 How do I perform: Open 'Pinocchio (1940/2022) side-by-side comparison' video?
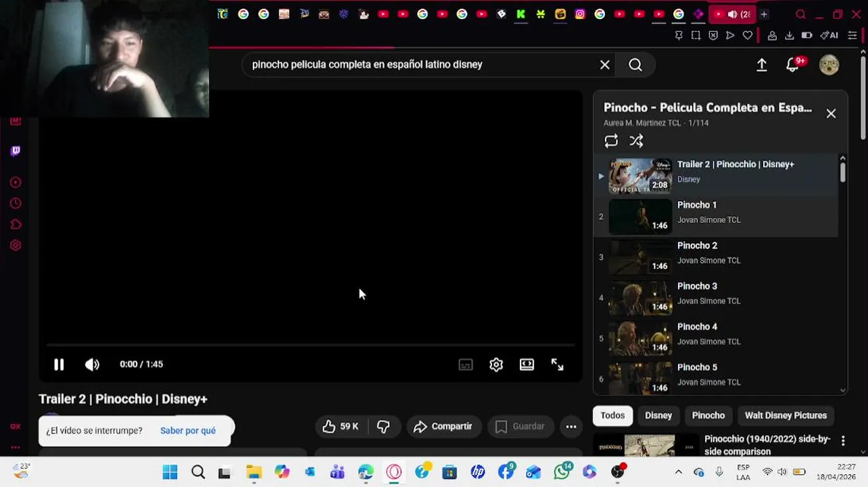(x=767, y=445)
